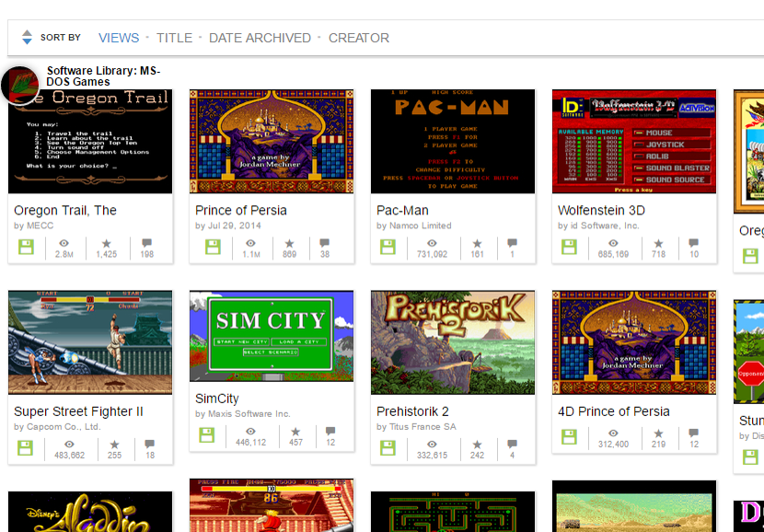Click the MS-DOS Games collection round avatar
This screenshot has height=532, width=764.
pos(20,86)
